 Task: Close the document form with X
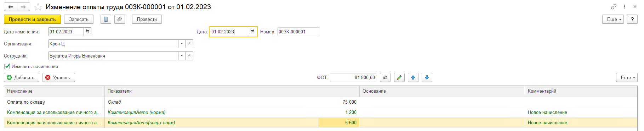(x=635, y=6)
